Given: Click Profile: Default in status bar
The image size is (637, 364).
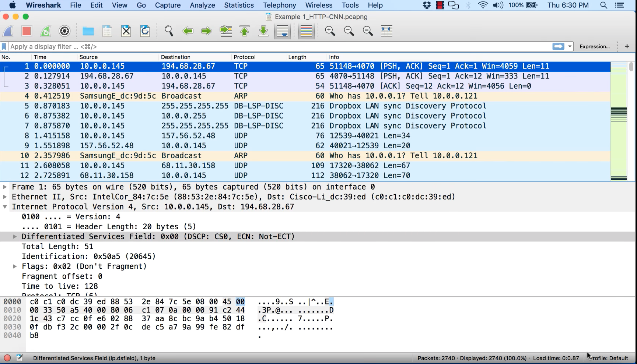Looking at the screenshot, I should pyautogui.click(x=608, y=358).
